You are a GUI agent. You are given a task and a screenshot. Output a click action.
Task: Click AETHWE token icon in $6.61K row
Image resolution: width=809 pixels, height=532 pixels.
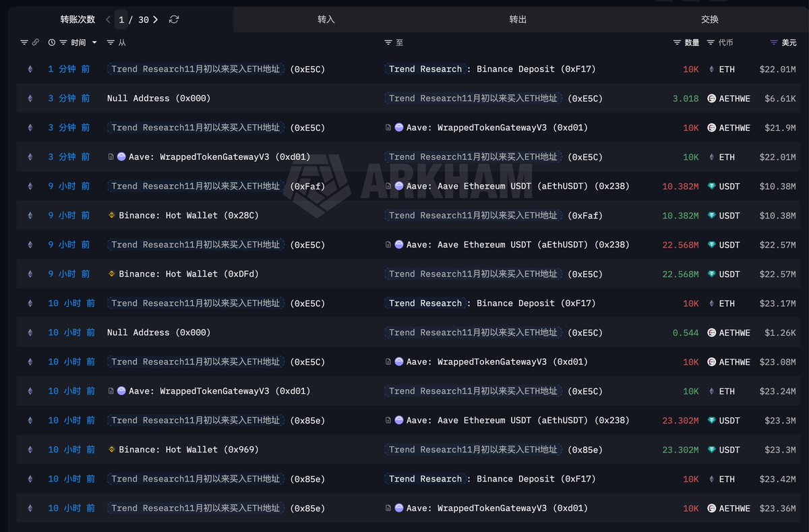[711, 98]
